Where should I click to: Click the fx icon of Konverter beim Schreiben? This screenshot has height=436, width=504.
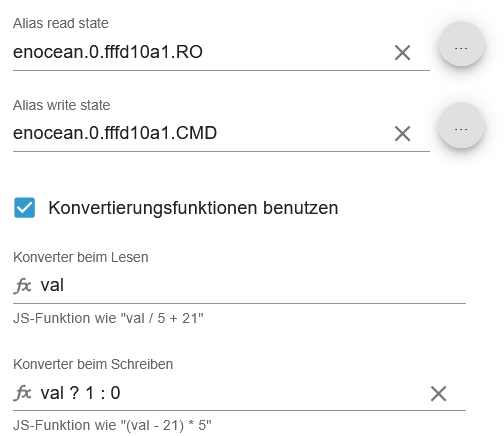(22, 393)
